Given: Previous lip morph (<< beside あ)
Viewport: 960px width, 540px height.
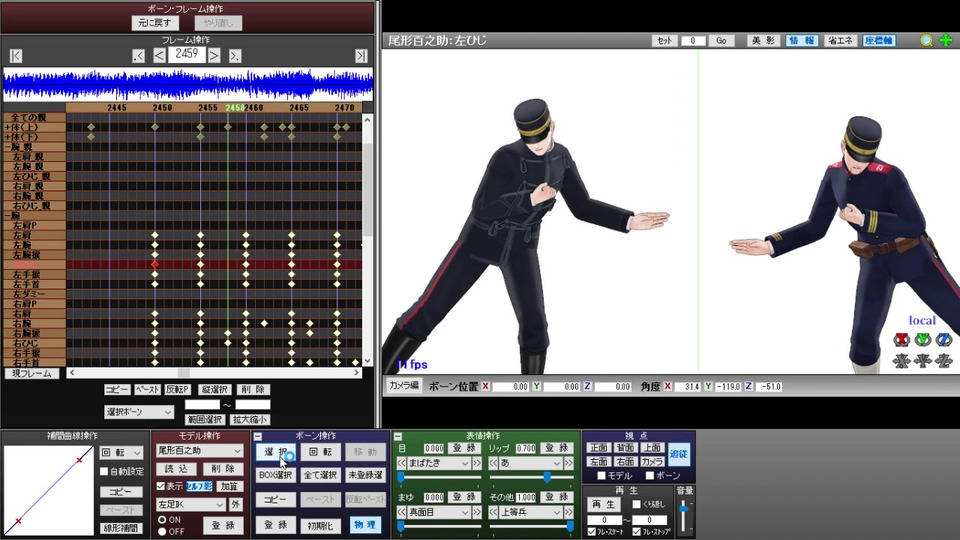Looking at the screenshot, I should pos(493,463).
